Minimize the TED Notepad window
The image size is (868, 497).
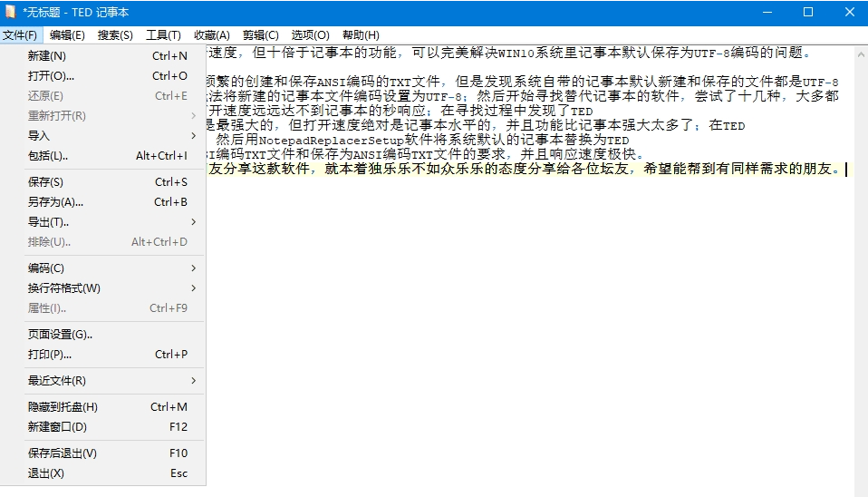click(x=767, y=12)
